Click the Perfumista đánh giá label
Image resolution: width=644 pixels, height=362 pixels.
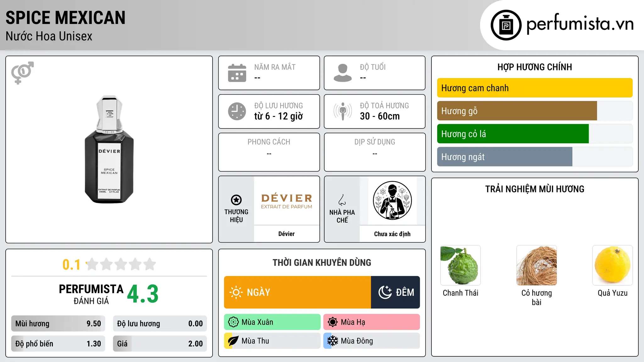click(x=91, y=294)
